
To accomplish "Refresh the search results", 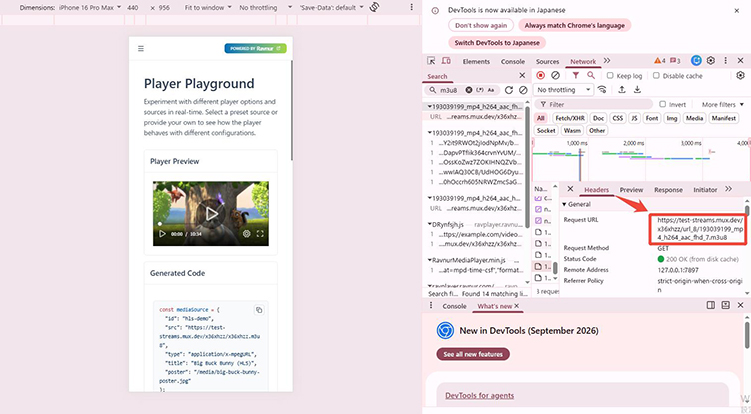I will pyautogui.click(x=509, y=90).
